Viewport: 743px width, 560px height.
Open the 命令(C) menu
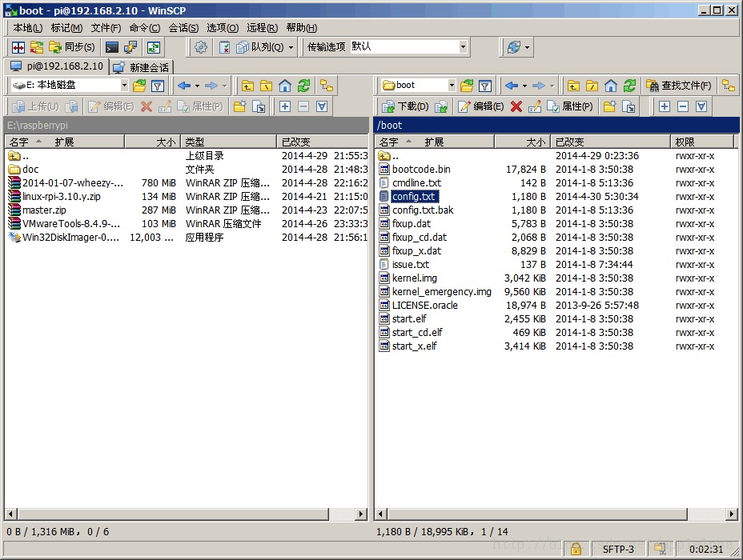145,28
